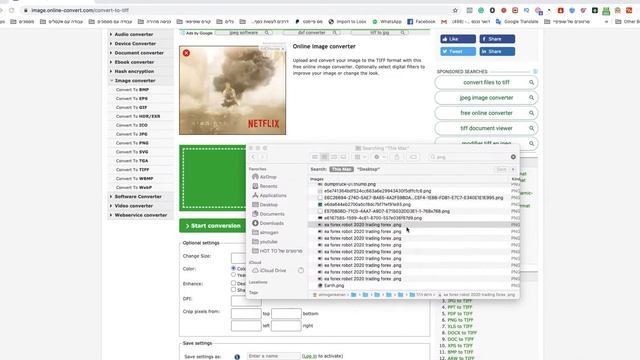The height and width of the screenshot is (360, 640).
Task: Collapse the Image converter section
Action: pos(135,81)
